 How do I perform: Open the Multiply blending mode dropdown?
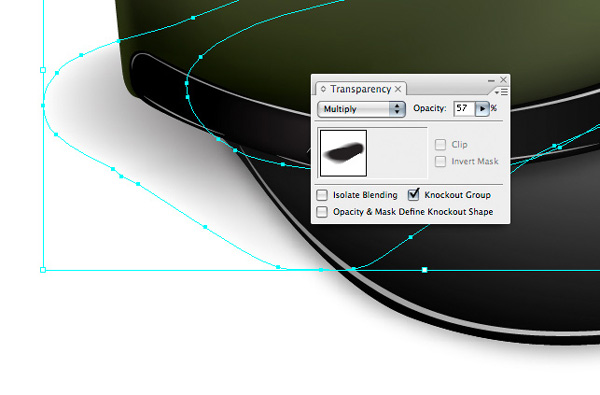point(361,109)
